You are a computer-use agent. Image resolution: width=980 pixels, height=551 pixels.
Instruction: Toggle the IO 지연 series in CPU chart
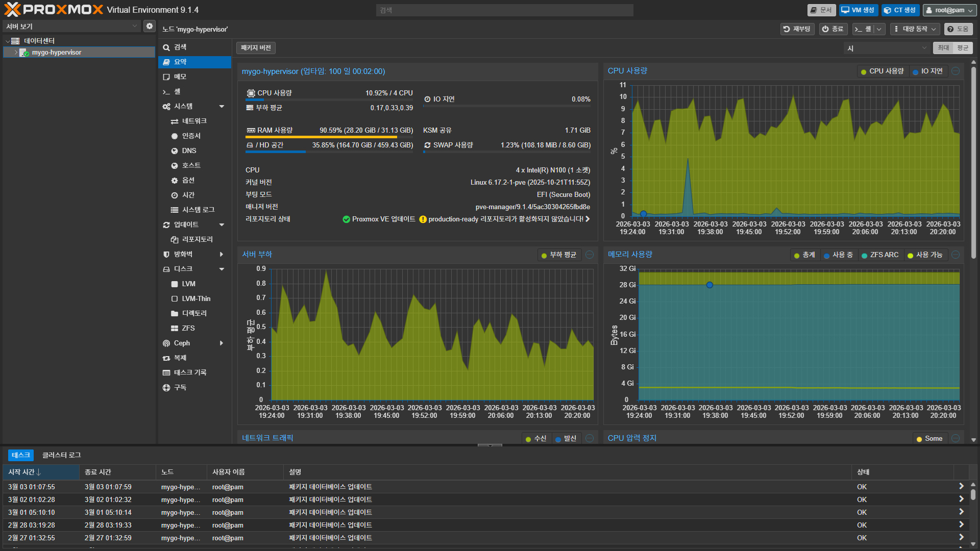pos(927,71)
